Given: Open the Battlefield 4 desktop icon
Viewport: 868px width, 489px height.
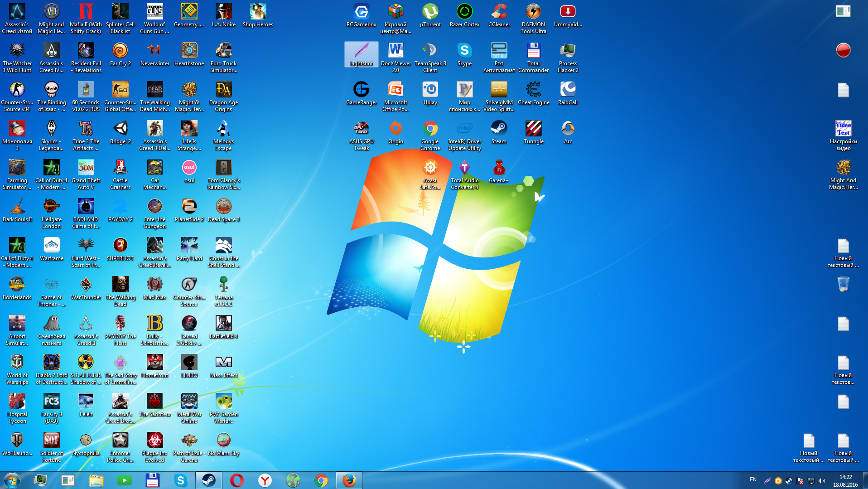Looking at the screenshot, I should pyautogui.click(x=223, y=327).
